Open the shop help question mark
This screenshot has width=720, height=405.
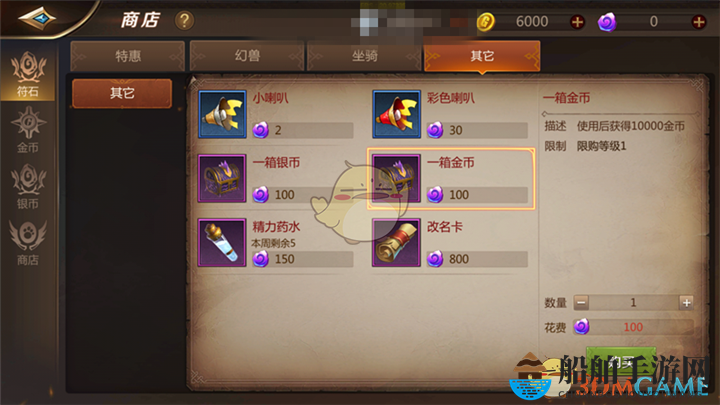(184, 21)
